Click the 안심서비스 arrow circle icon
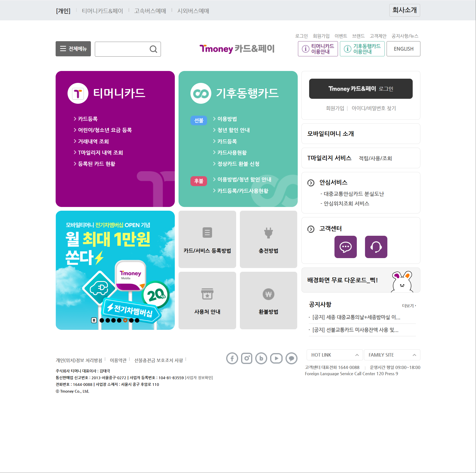476x473 pixels. 311,183
